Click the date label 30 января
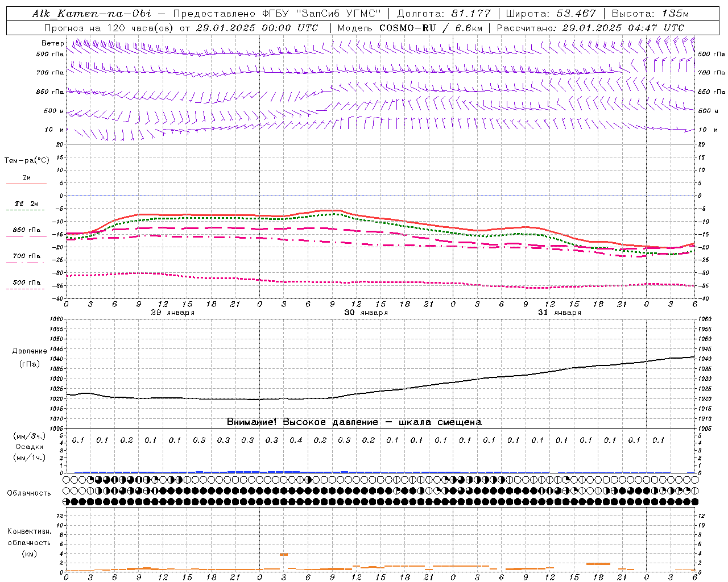Screen dimensions: 728x582 (x=366, y=313)
